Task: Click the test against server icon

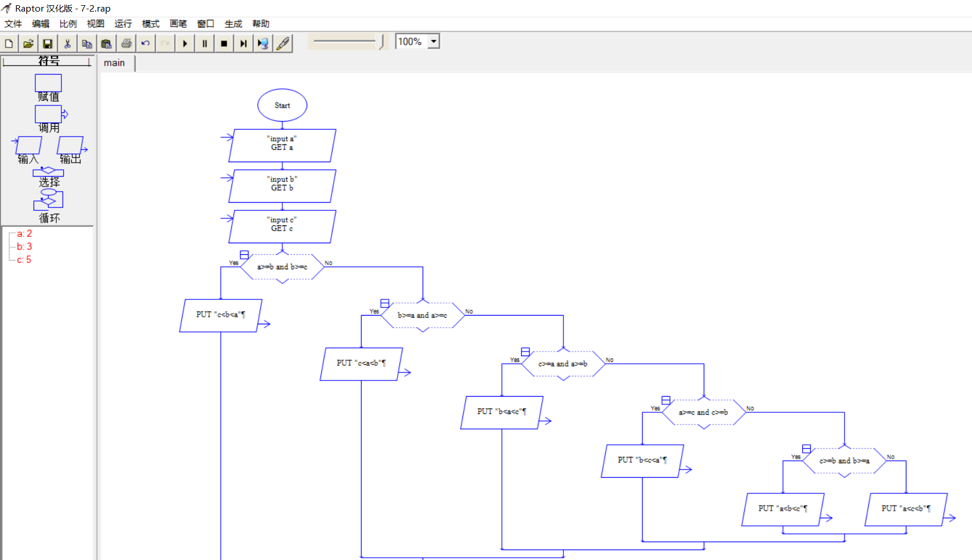Action: [x=263, y=43]
